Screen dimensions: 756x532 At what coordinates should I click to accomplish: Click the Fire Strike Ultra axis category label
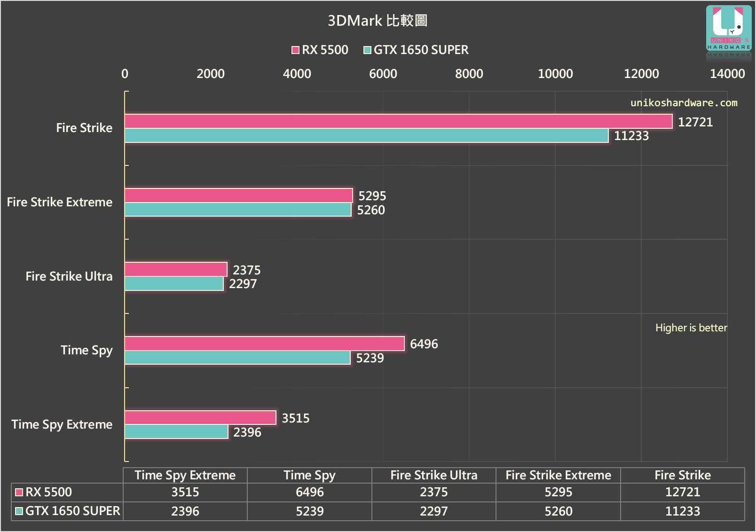[69, 276]
